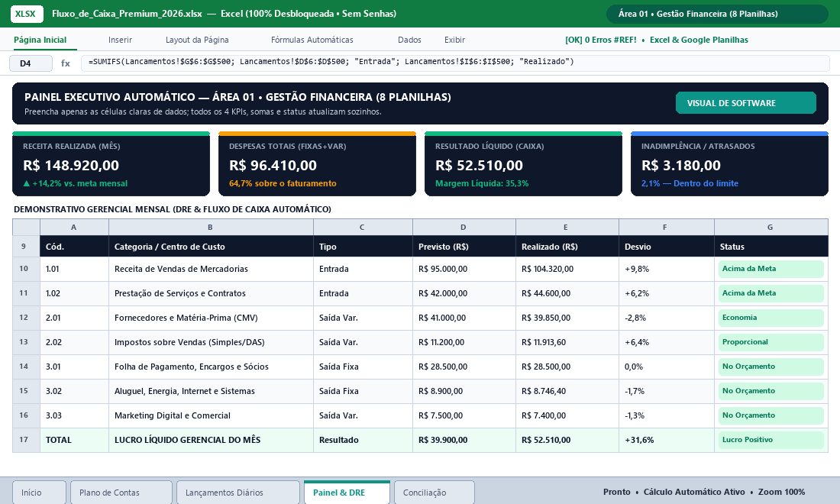Viewport: 840px width, 504px height.
Task: Open the Lançamentos Diários sheet tab
Action: click(x=237, y=493)
